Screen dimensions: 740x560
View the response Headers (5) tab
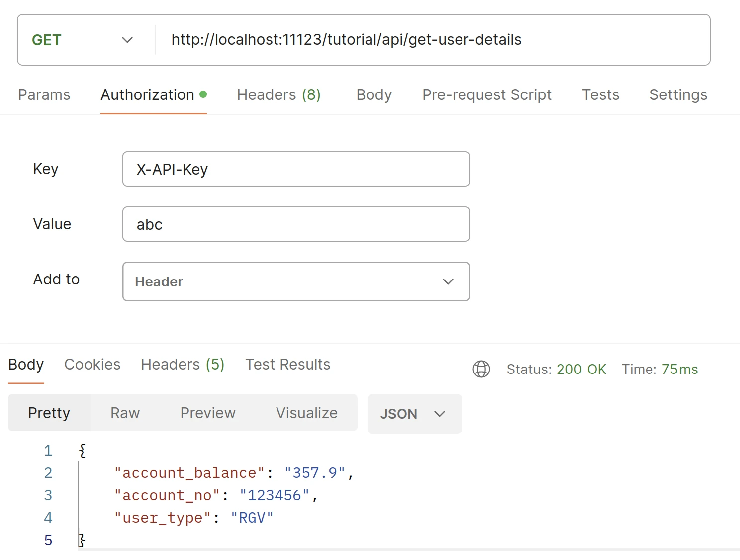(x=183, y=365)
